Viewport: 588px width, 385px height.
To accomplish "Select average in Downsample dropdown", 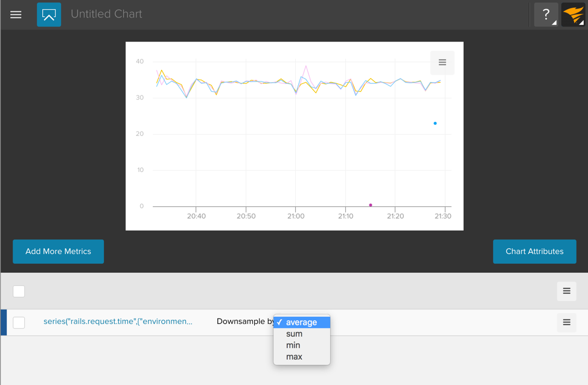I will (x=301, y=322).
